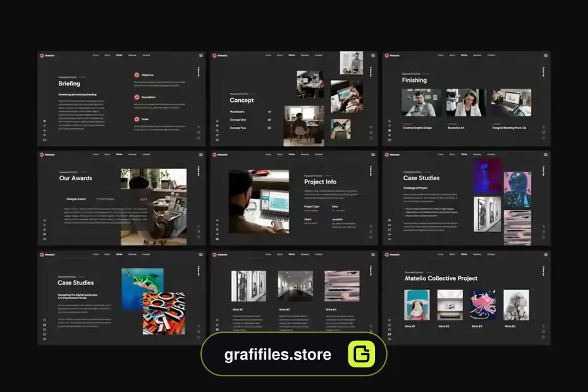Open hamburger menu on Matelio Collective Project slide
Screen dimensions: 588x392
pos(546,255)
